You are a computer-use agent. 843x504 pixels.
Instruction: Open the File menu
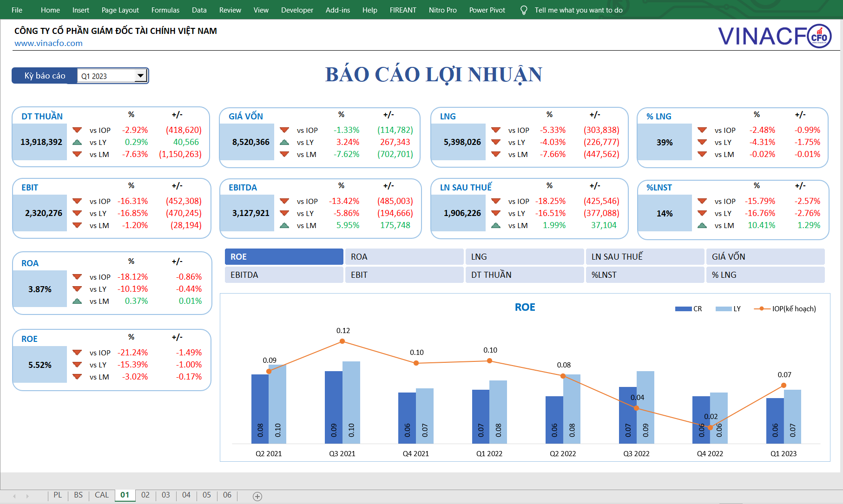coord(17,10)
